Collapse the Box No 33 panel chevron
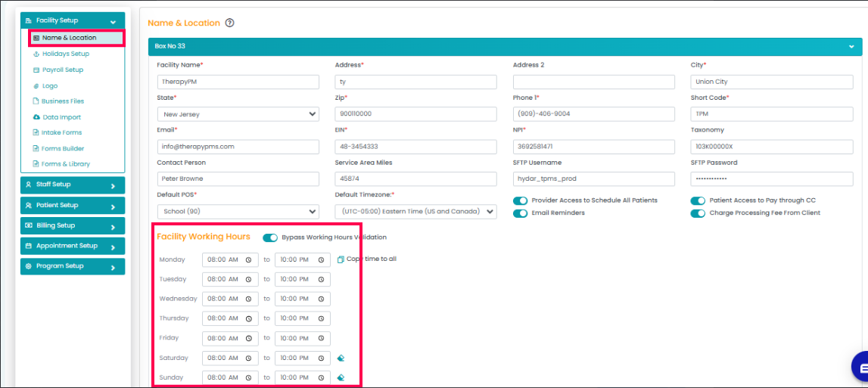Image resolution: width=868 pixels, height=388 pixels. click(851, 46)
